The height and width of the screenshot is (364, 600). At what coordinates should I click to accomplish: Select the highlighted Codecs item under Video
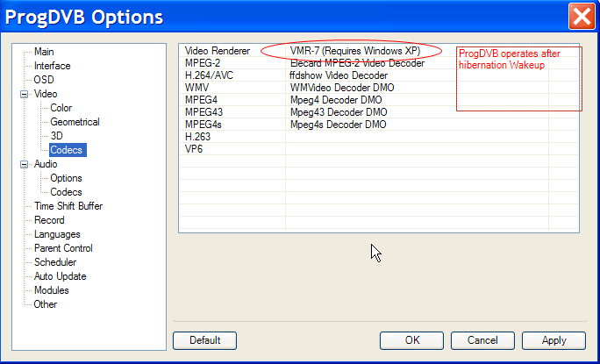click(68, 150)
